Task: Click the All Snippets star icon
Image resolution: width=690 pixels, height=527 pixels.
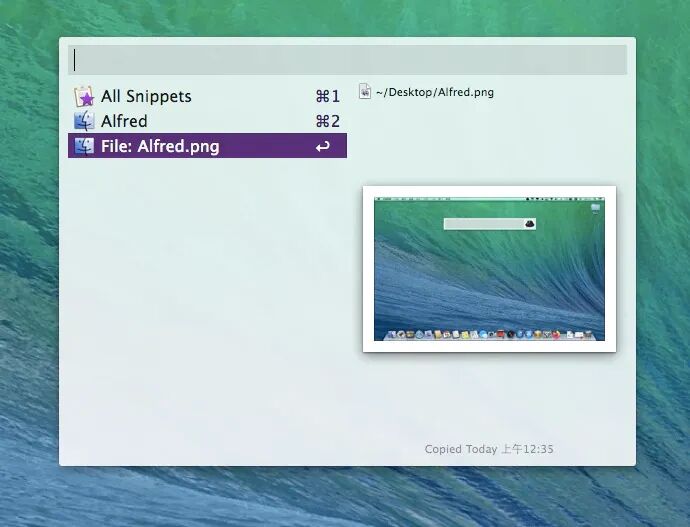Action: click(84, 96)
